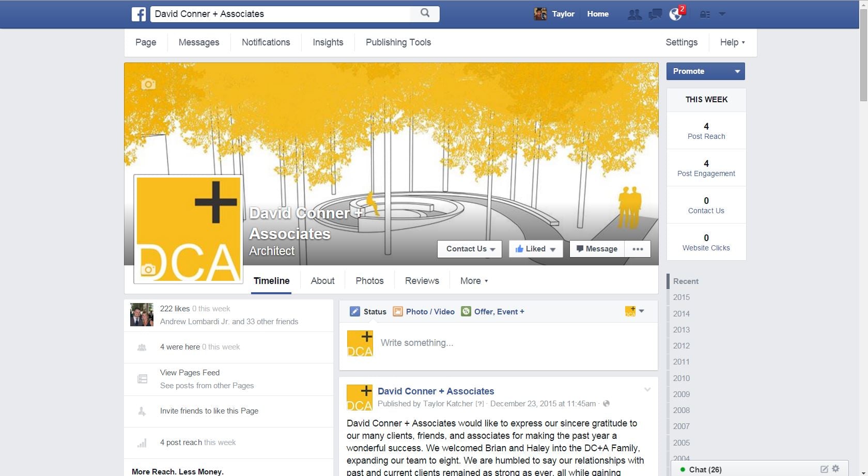Click the Message button
The width and height of the screenshot is (868, 476).
(597, 249)
